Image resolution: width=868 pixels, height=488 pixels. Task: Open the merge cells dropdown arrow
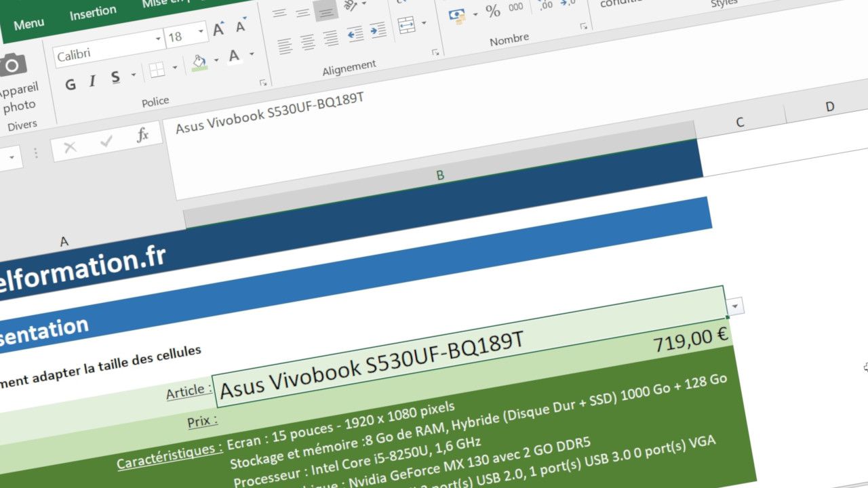(x=424, y=22)
